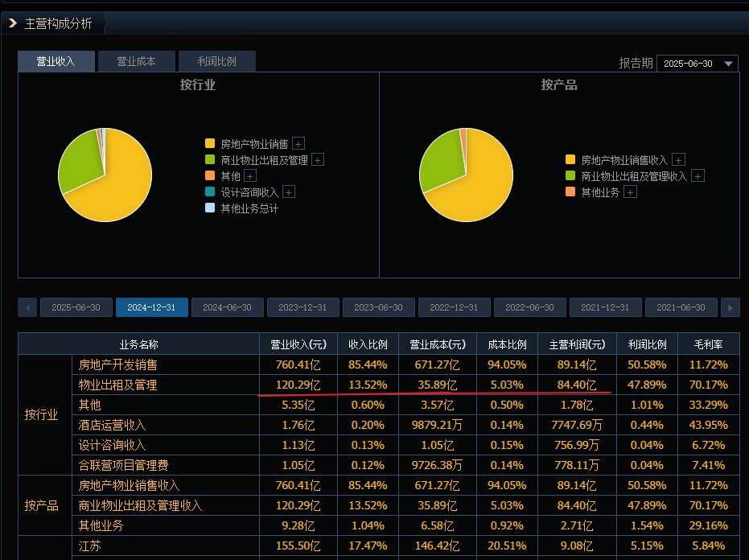The image size is (749, 560).
Task: Click the previous periods left arrow
Action: (27, 307)
